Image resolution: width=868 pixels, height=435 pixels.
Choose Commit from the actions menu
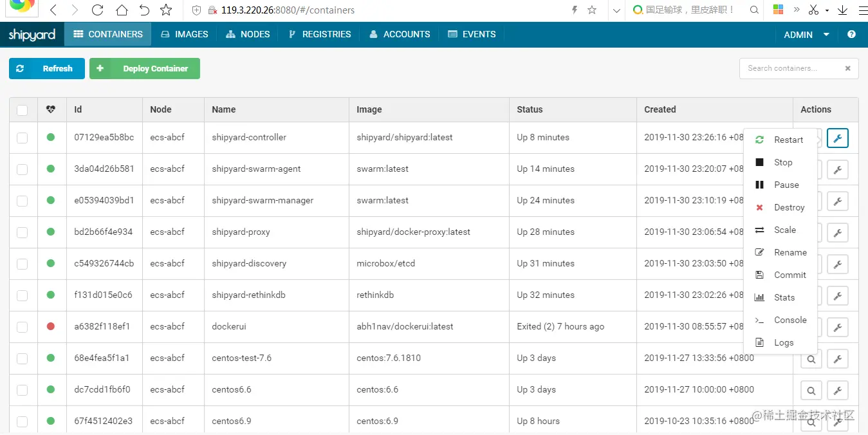click(780, 275)
